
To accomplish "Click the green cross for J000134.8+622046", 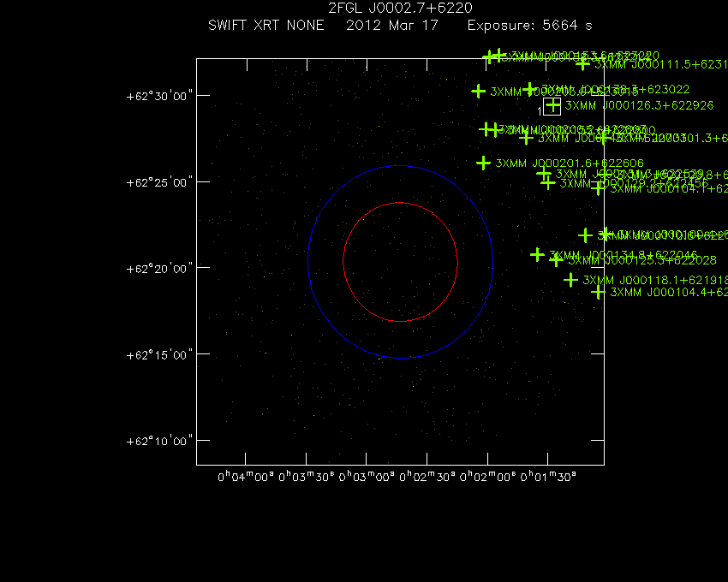I will (537, 254).
